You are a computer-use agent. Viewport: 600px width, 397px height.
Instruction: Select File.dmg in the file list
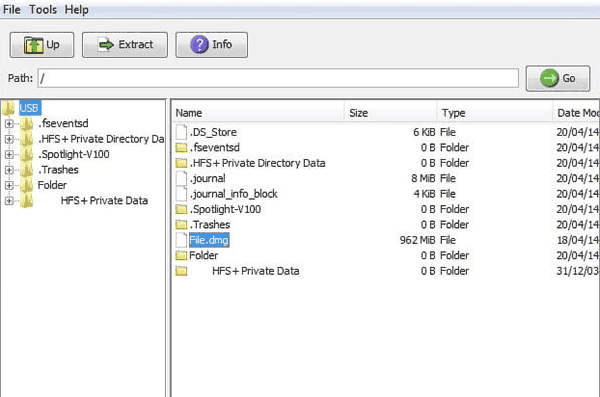tap(209, 240)
